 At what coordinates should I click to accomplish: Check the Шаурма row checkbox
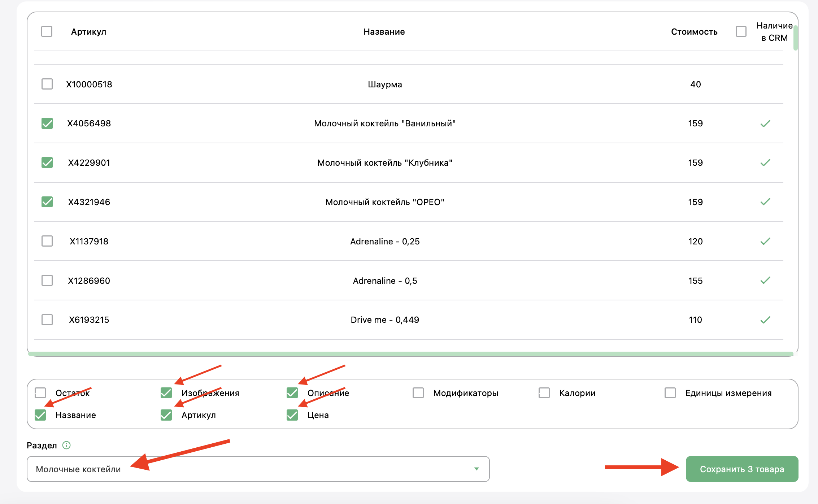pos(47,84)
